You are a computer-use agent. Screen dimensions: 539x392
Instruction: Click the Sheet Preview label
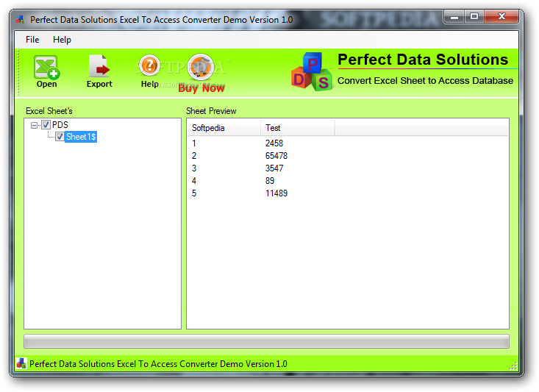211,111
